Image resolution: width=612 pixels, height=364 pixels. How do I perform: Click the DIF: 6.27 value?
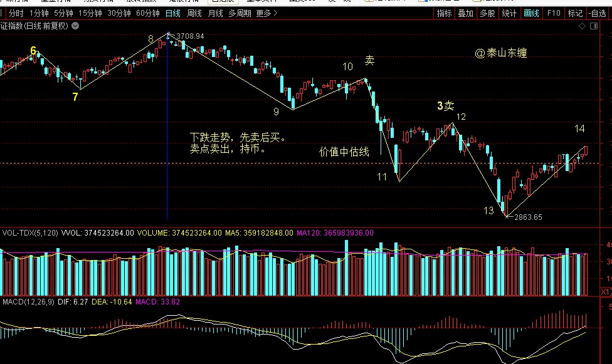point(73,302)
